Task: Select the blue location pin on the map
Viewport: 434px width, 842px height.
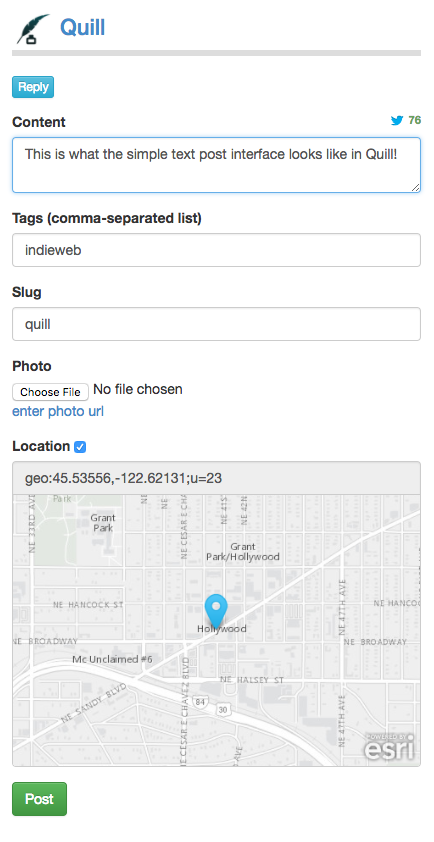Action: pos(216,611)
